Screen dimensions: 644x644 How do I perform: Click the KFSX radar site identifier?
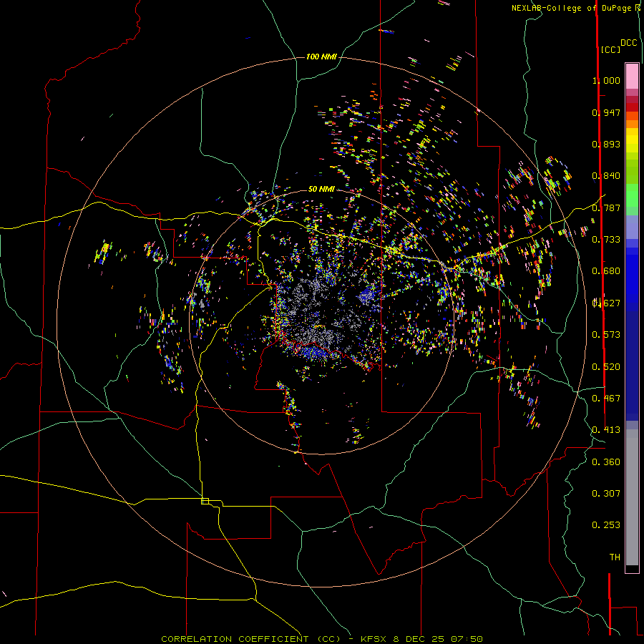374,639
